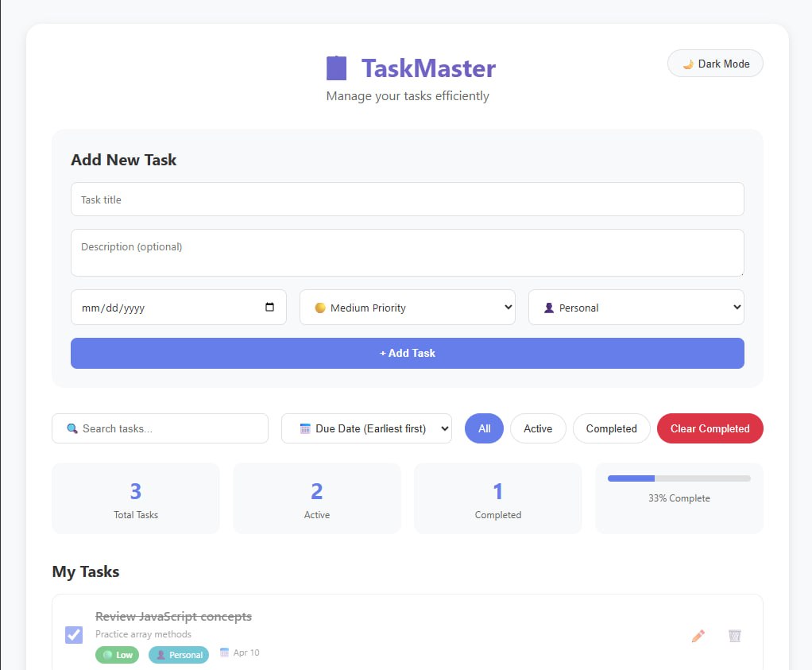
Task: Click the Description (optional) text area
Action: point(408,253)
